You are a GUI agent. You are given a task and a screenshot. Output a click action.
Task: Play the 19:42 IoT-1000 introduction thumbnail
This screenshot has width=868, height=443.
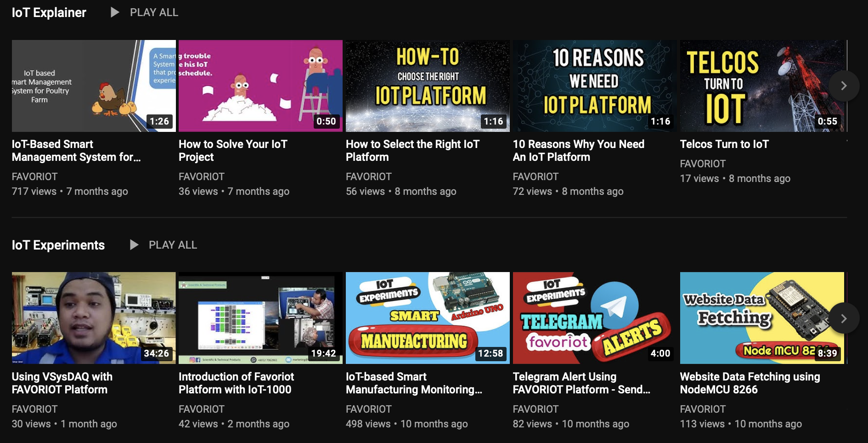click(x=260, y=318)
